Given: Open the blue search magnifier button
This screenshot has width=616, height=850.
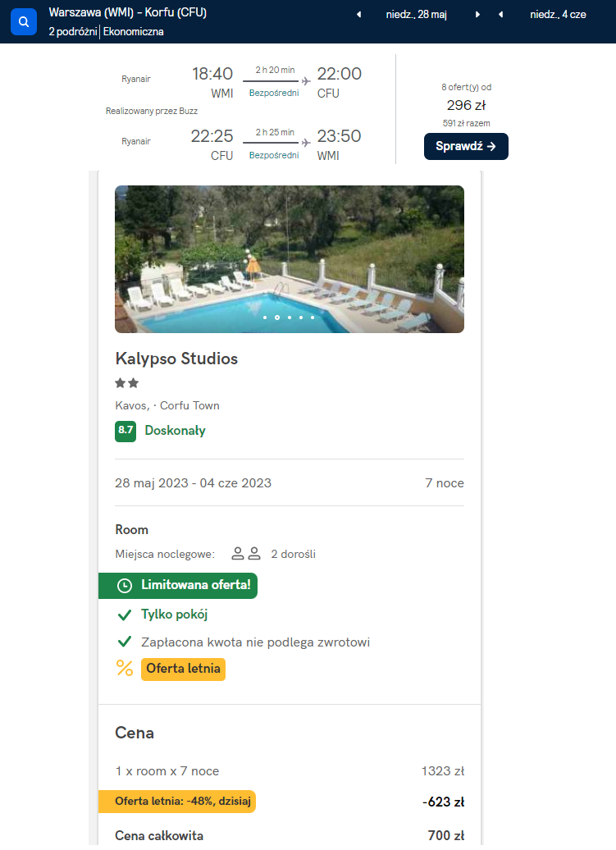Looking at the screenshot, I should [24, 21].
